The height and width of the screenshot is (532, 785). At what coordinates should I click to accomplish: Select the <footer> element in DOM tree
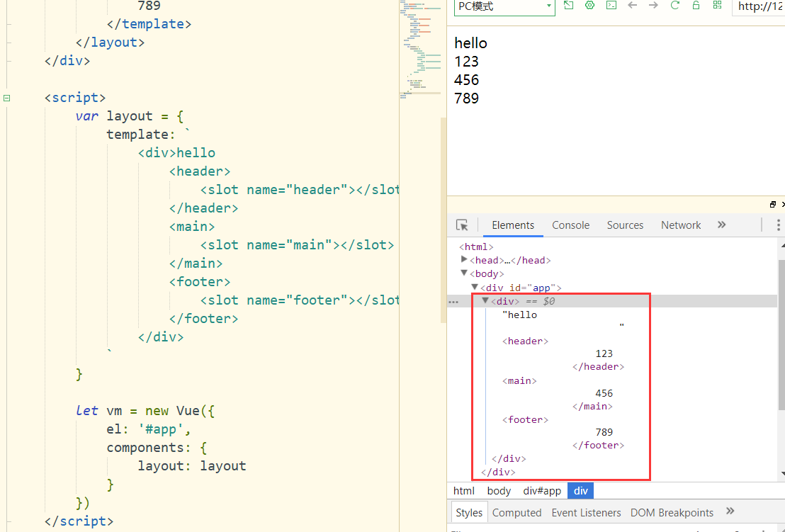click(x=525, y=420)
